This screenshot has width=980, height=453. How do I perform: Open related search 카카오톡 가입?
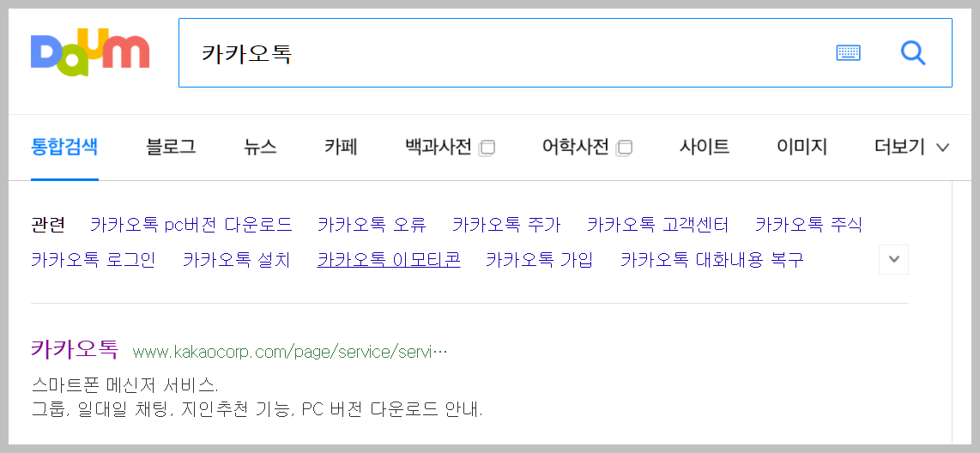tap(540, 259)
